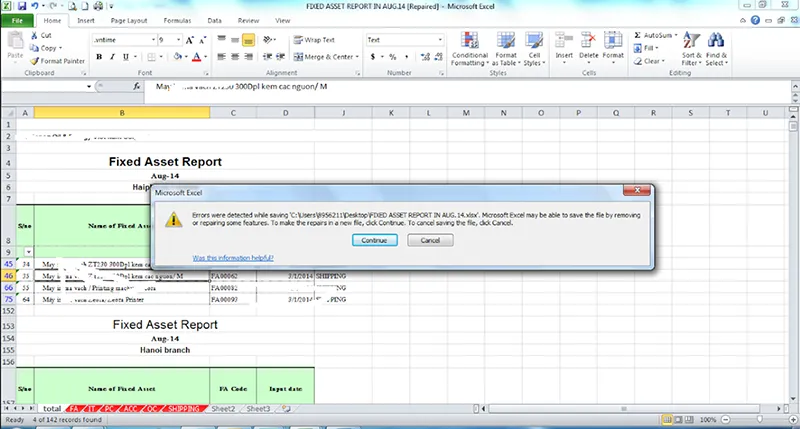Screen dimensions: 800x429
Task: Click the Undo arrow in Quick Access toolbar
Action: tap(35, 6)
